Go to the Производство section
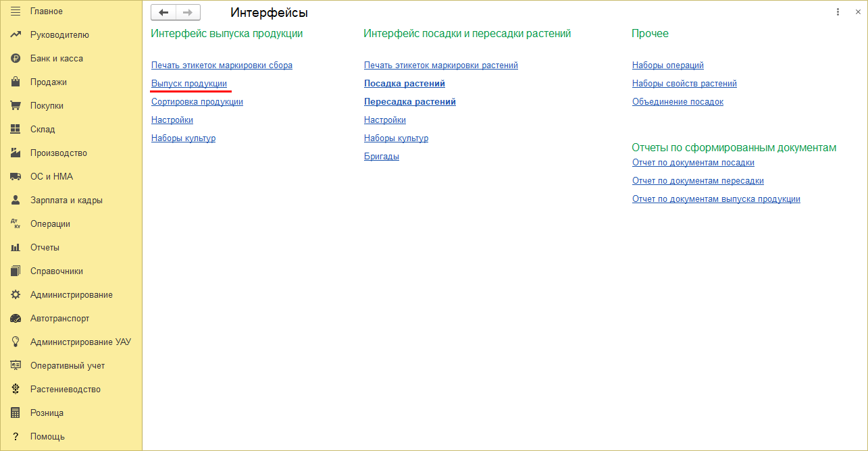The width and height of the screenshot is (868, 451). coord(59,153)
